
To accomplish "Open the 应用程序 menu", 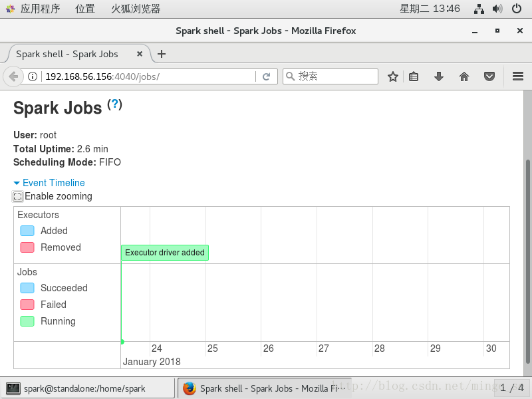I will tap(40, 9).
